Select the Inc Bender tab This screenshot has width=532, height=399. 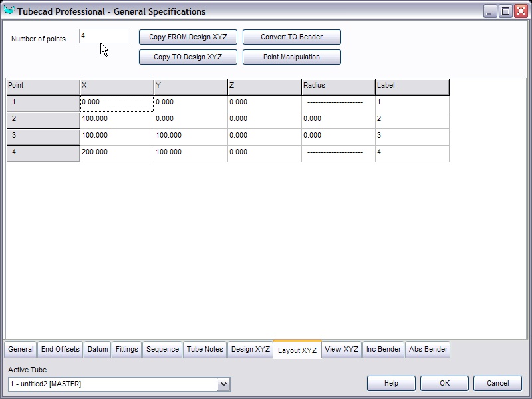point(384,349)
